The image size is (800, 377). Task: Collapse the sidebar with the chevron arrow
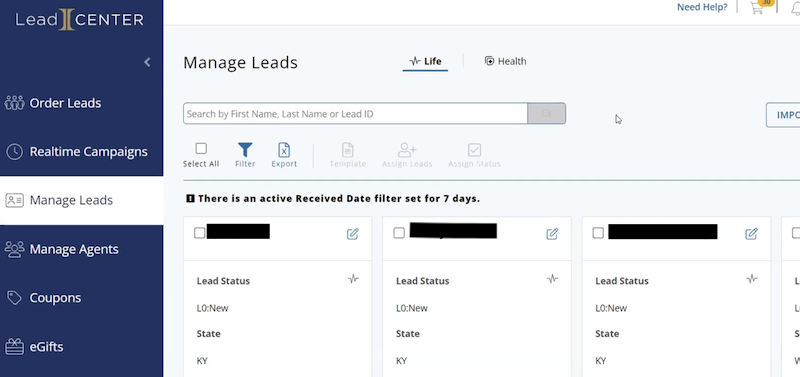click(147, 62)
